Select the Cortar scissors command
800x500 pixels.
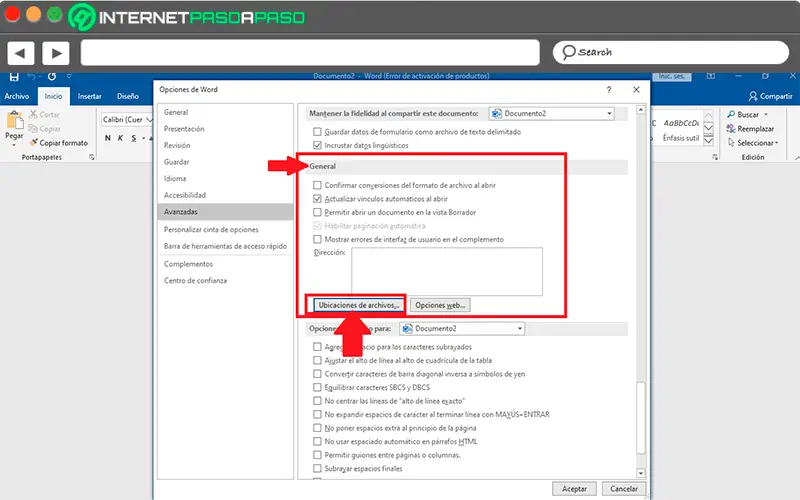click(44, 114)
